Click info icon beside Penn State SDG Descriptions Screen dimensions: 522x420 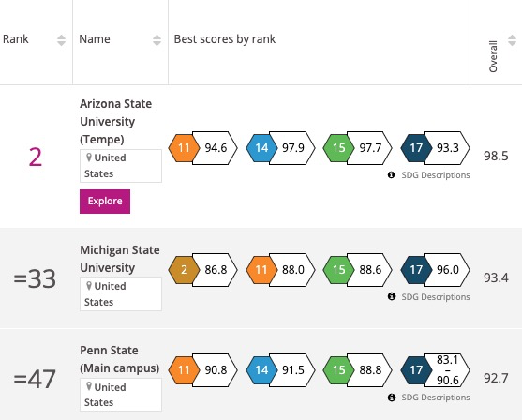coord(392,397)
